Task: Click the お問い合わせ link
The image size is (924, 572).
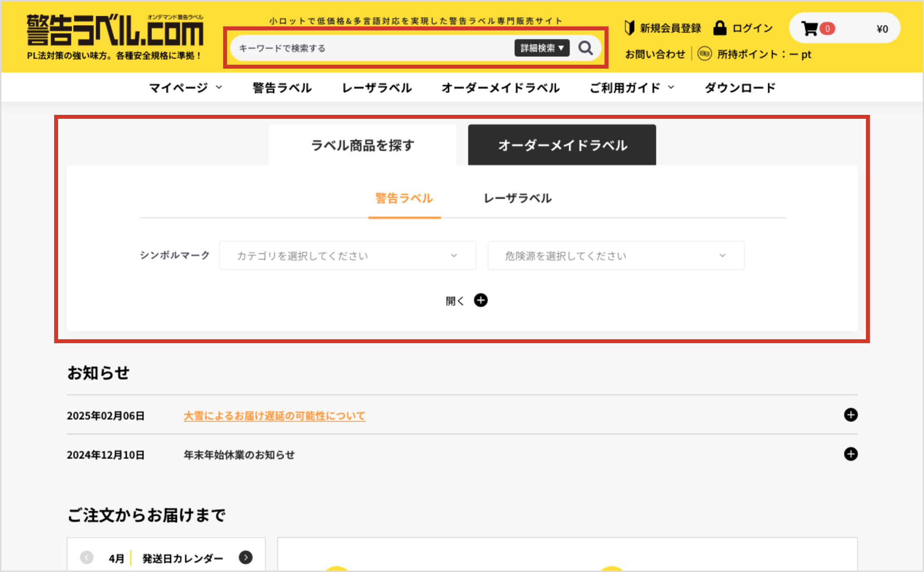Action: 655,54
